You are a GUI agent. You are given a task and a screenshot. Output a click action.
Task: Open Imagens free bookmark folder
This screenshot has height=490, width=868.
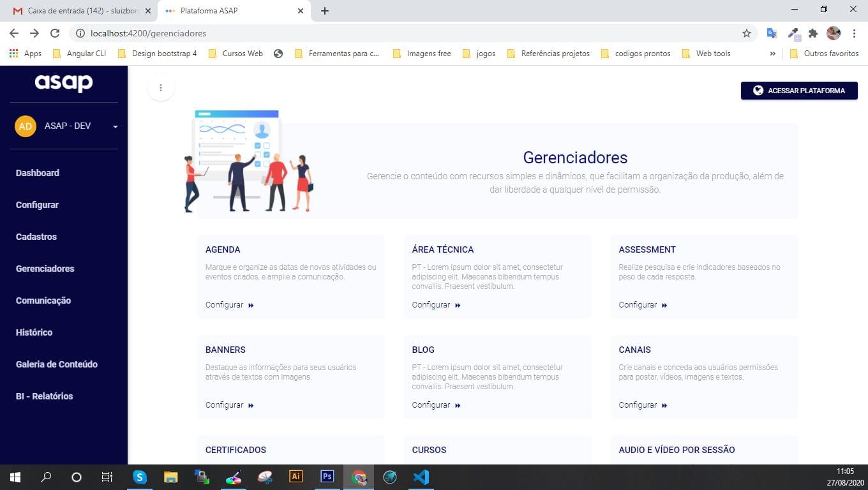pos(422,54)
